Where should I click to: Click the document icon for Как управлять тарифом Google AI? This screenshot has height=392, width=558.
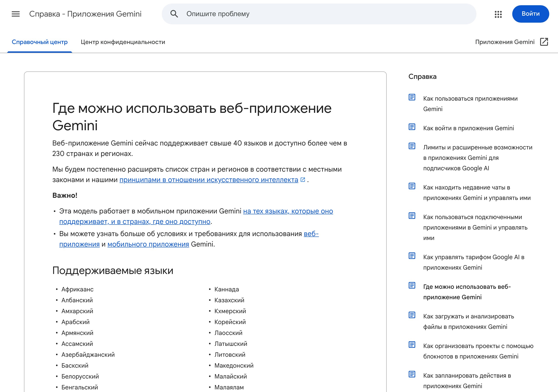click(412, 256)
